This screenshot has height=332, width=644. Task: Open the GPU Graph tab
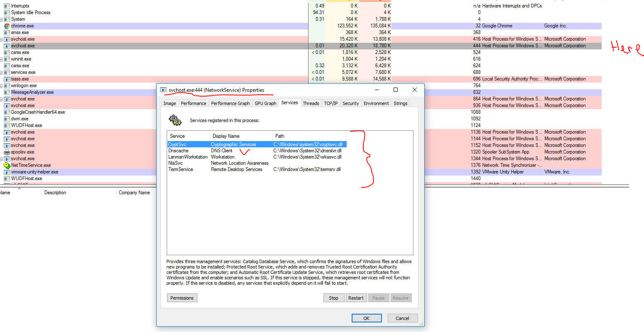(265, 103)
